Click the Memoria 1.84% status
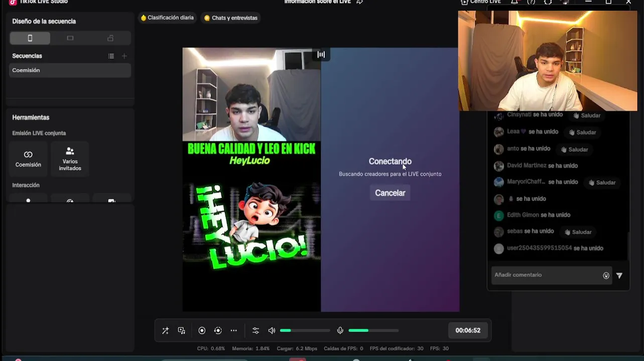Viewport: 644px width, 361px height. [250, 348]
